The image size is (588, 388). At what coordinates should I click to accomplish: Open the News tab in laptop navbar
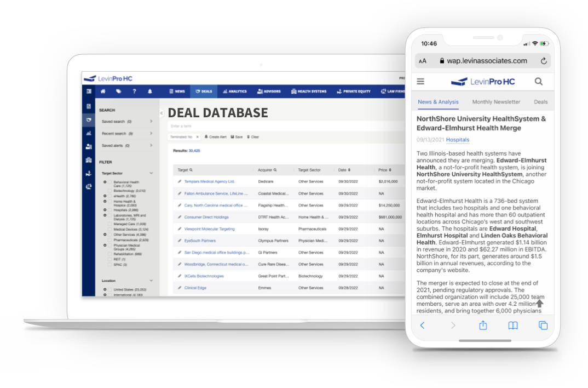tap(177, 91)
